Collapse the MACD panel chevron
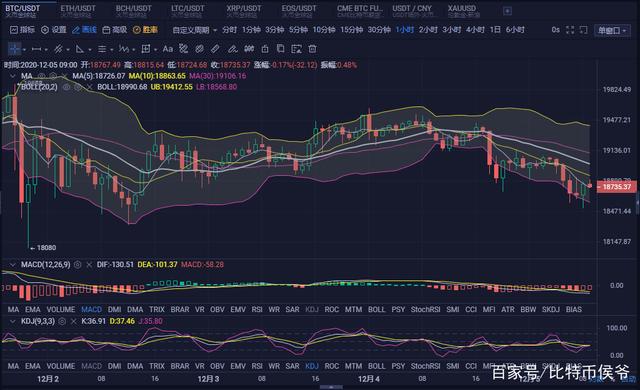This screenshot has height=390, width=640. (x=13, y=265)
